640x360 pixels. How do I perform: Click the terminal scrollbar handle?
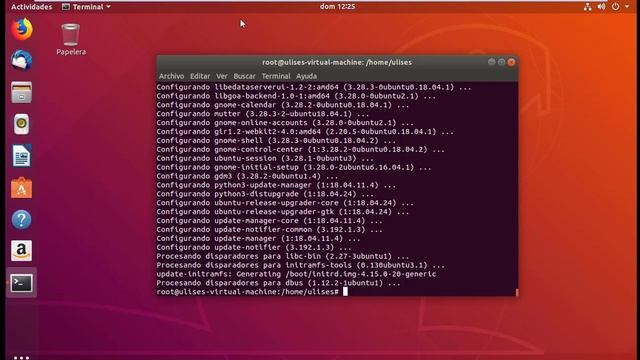click(x=517, y=292)
